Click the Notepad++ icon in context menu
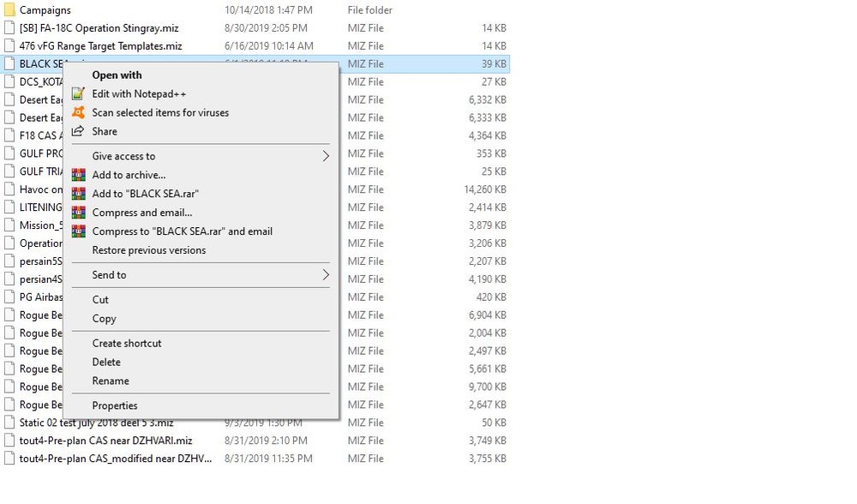The image size is (857, 504). (78, 94)
